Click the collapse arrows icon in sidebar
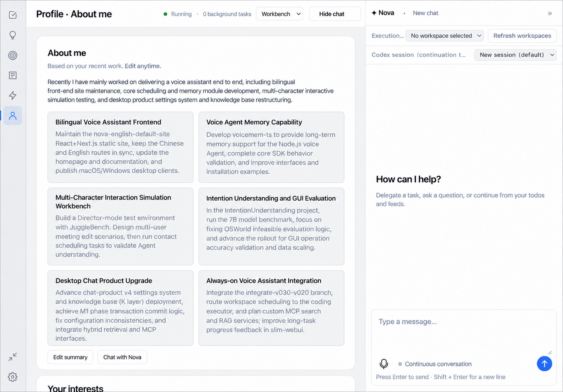Image resolution: width=563 pixels, height=392 pixels. click(x=13, y=357)
